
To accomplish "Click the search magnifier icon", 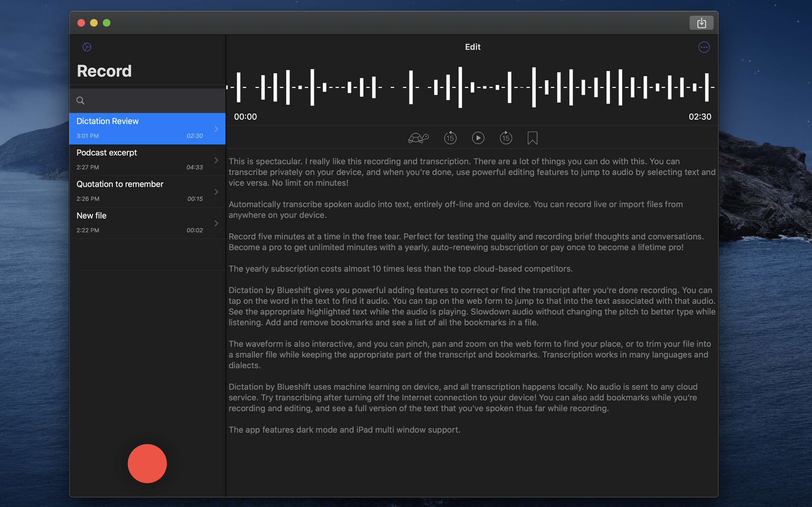I will coord(80,100).
